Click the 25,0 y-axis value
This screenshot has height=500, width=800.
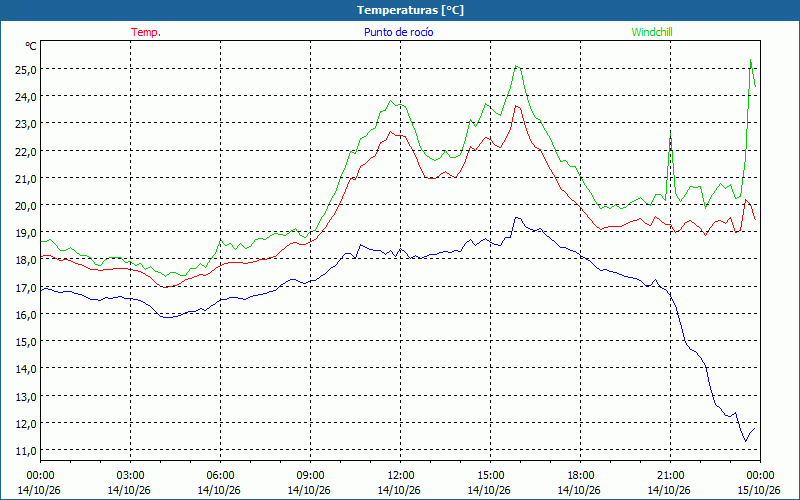pyautogui.click(x=26, y=69)
